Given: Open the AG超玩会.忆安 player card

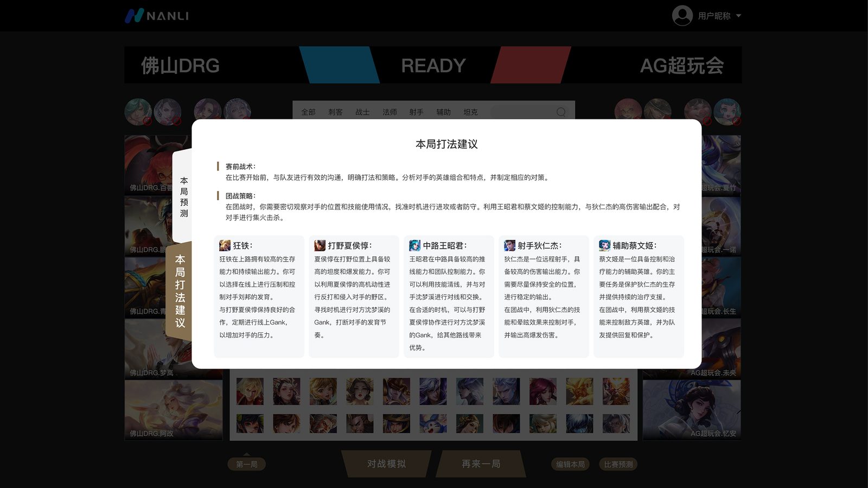Looking at the screenshot, I should point(692,410).
